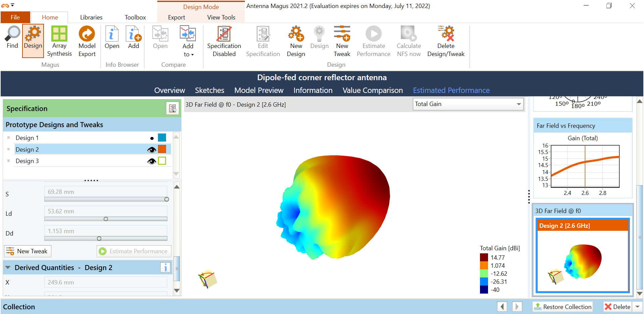
Task: Open the Add to compare dropdown
Action: coord(188,41)
